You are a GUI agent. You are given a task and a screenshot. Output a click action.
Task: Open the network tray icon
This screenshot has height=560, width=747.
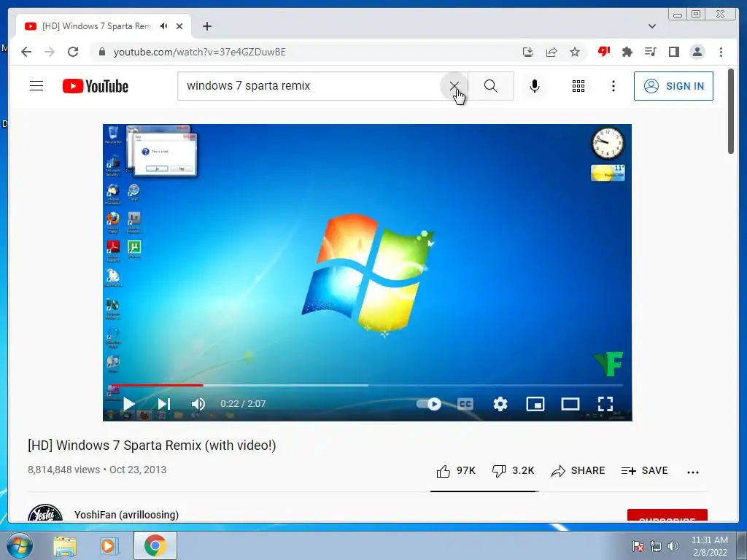(x=656, y=546)
